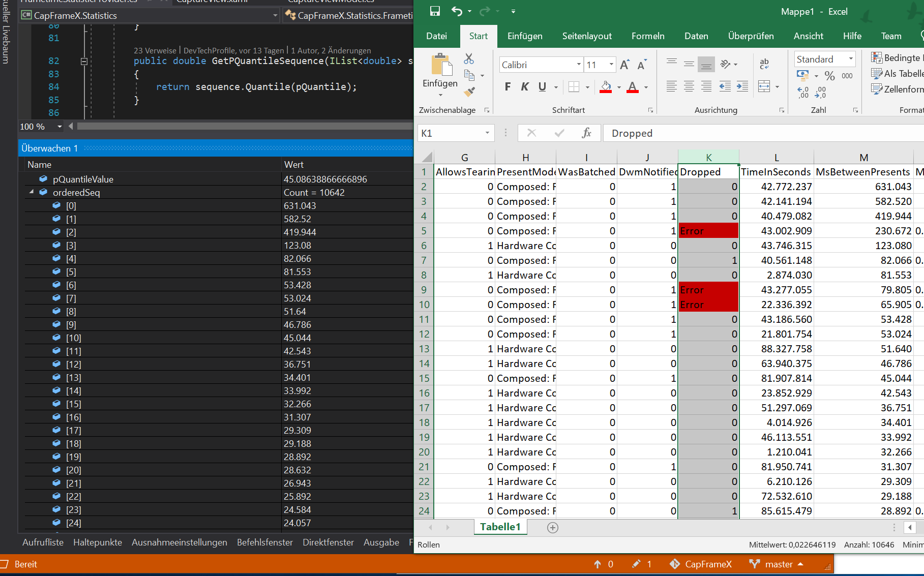Click the insert function fx icon
Image resolution: width=924 pixels, height=576 pixels.
pyautogui.click(x=586, y=133)
